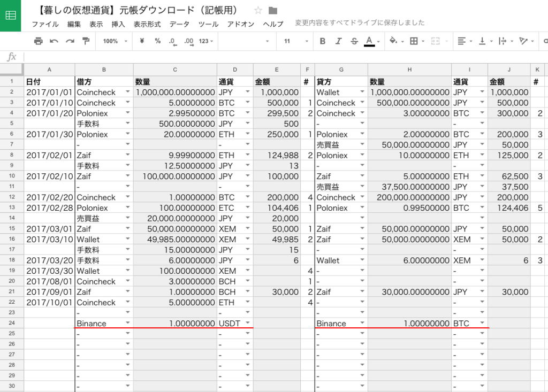Image resolution: width=548 pixels, height=392 pixels.
Task: Open the 123 number format dropdown
Action: (x=206, y=41)
